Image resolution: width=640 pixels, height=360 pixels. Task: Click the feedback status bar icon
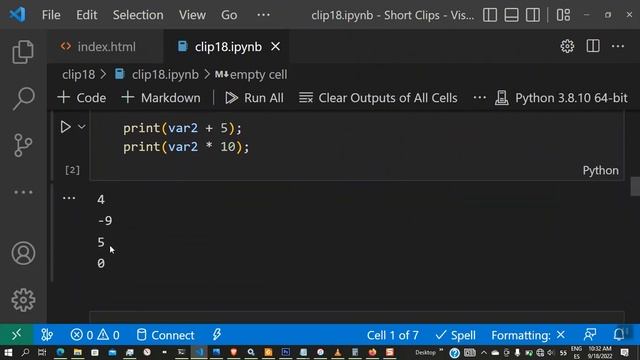click(x=590, y=335)
